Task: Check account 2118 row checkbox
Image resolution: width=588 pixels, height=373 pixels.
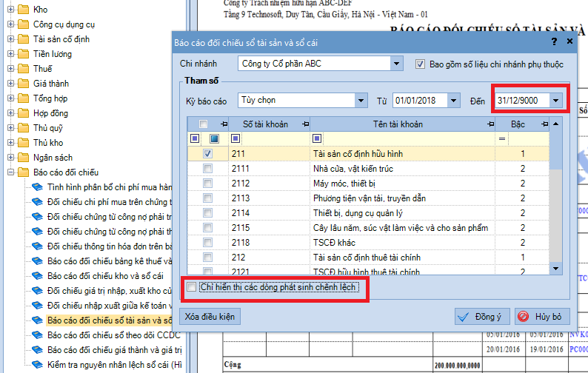Action: click(x=208, y=243)
